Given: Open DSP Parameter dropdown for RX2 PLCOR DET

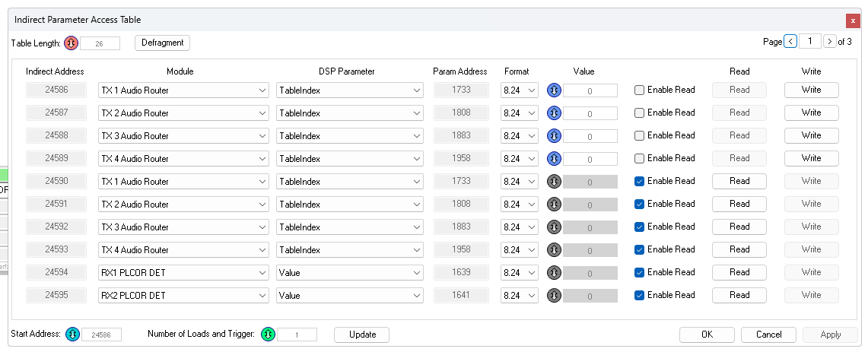Looking at the screenshot, I should pyautogui.click(x=350, y=296).
